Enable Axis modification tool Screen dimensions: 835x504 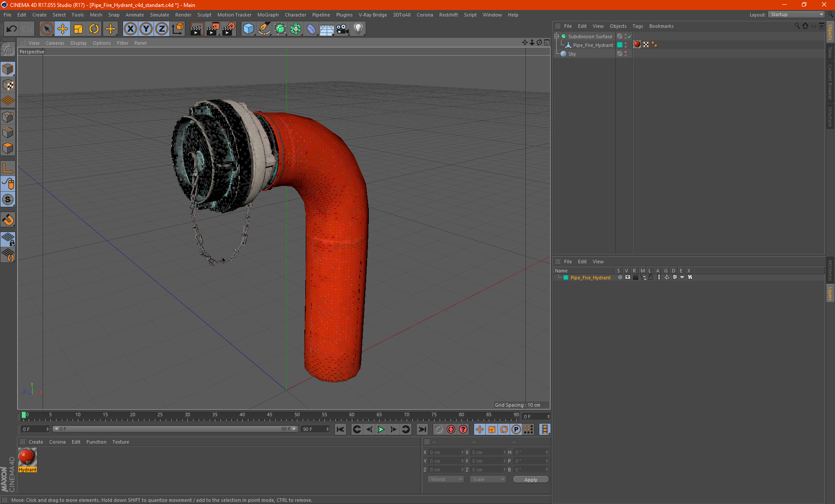[x=8, y=168]
